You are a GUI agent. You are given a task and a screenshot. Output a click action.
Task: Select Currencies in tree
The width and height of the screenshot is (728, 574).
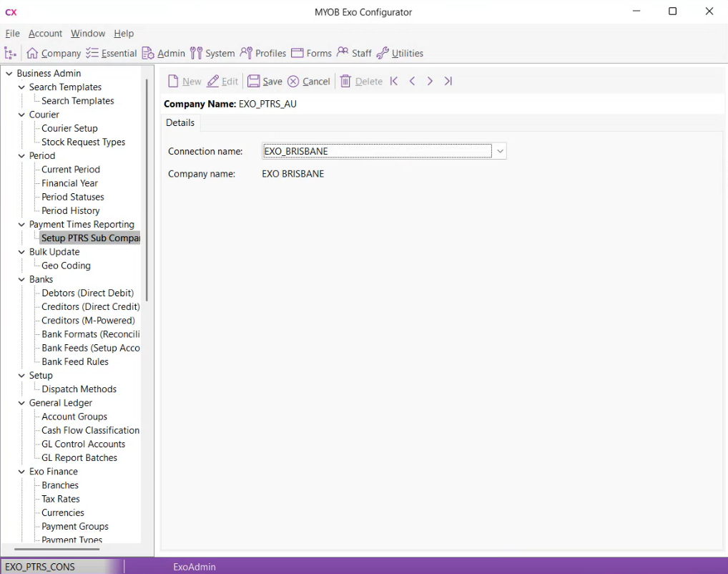click(63, 512)
